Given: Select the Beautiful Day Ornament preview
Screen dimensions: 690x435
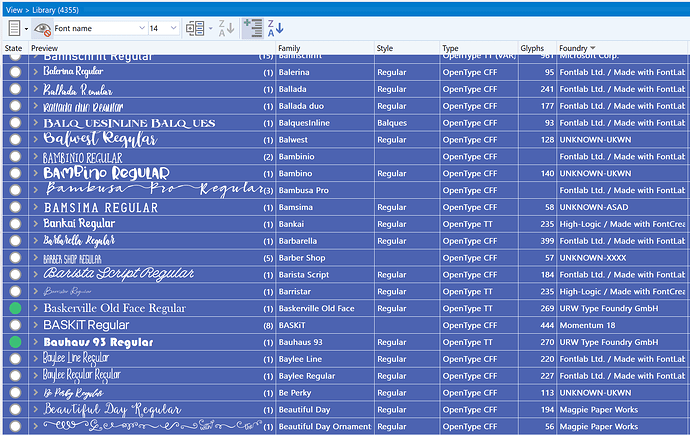Looking at the screenshot, I should [153, 426].
